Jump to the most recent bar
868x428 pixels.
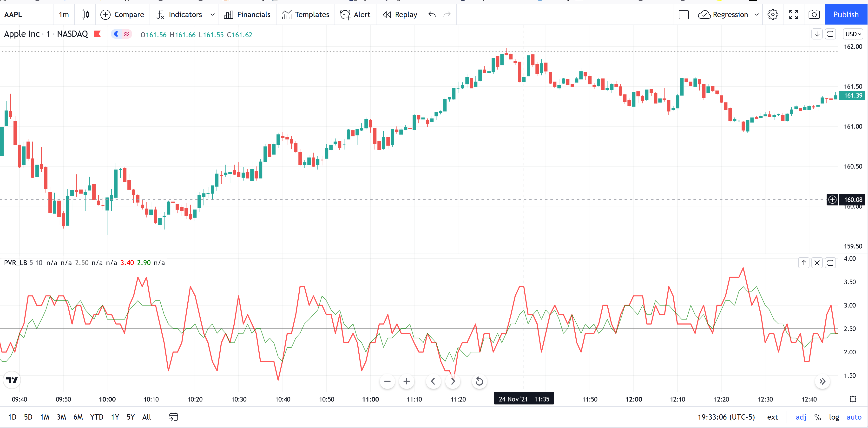[822, 381]
